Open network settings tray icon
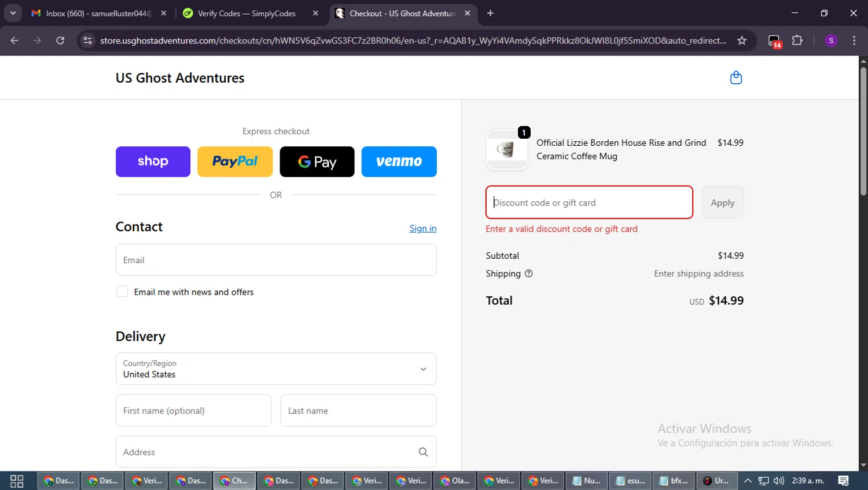Image resolution: width=868 pixels, height=490 pixels. click(x=763, y=481)
